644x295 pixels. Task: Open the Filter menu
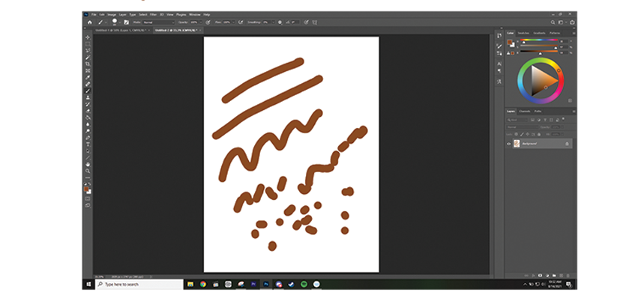coord(153,14)
